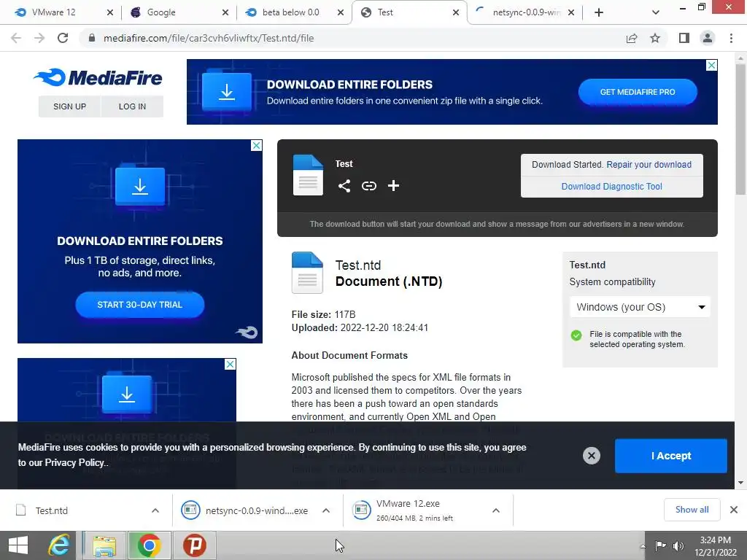The width and height of the screenshot is (747, 560).
Task: Click GET MEDIAFIRE PRO button
Action: point(638,92)
